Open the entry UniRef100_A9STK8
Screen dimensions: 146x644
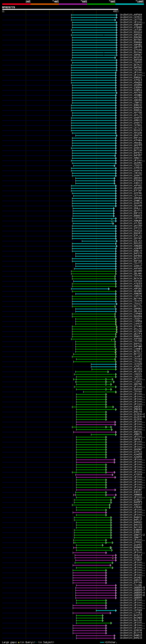(x=131, y=93)
